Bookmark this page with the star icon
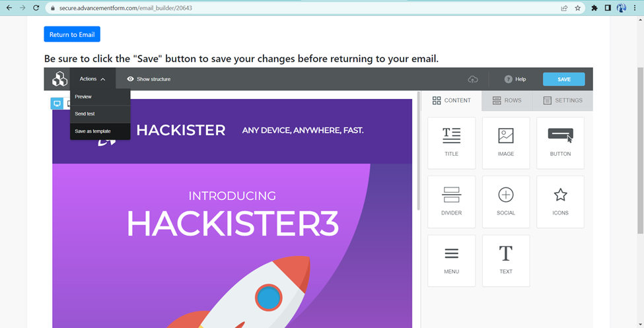The height and width of the screenshot is (328, 644). (x=577, y=8)
